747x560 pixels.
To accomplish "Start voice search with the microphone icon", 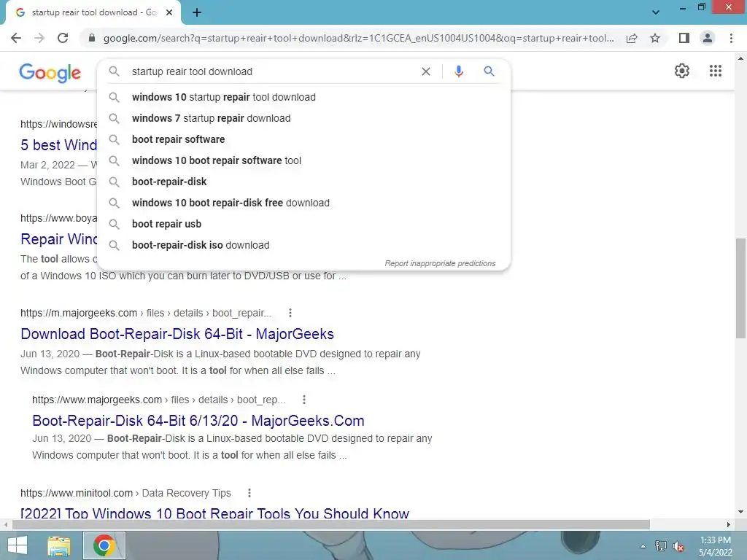I will coord(458,71).
